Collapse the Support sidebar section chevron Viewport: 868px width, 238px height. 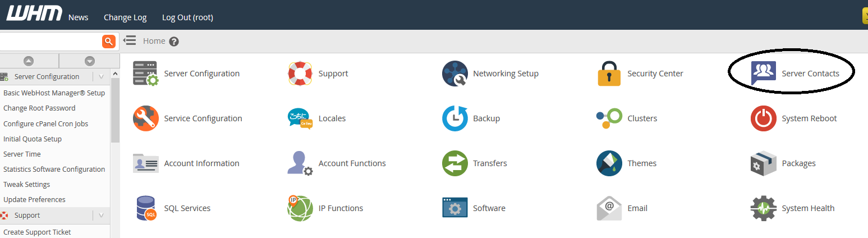click(101, 215)
